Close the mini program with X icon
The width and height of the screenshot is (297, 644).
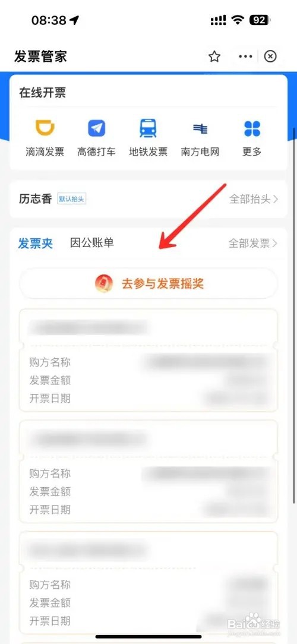[270, 56]
